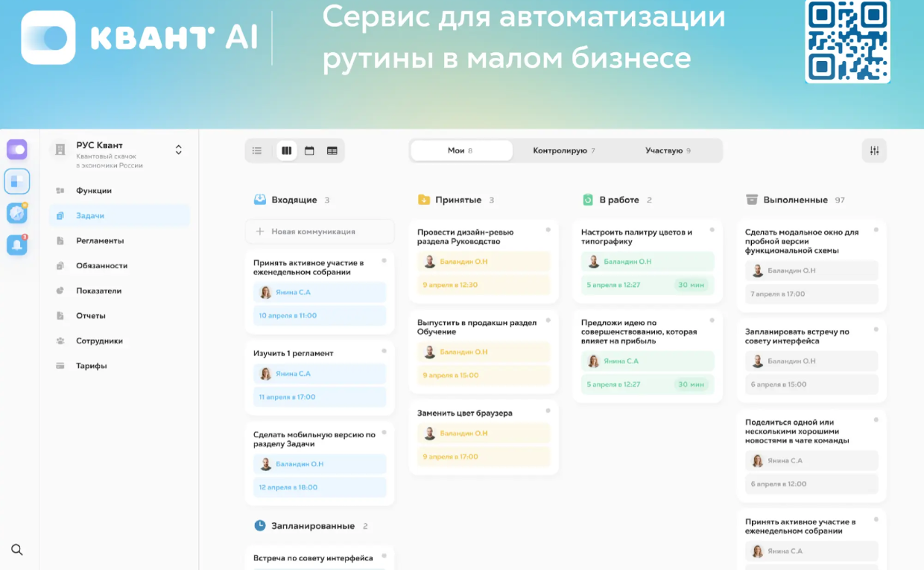Screen dimensions: 924x570
Task: Click the Показатели chart icon
Action: 60,291
